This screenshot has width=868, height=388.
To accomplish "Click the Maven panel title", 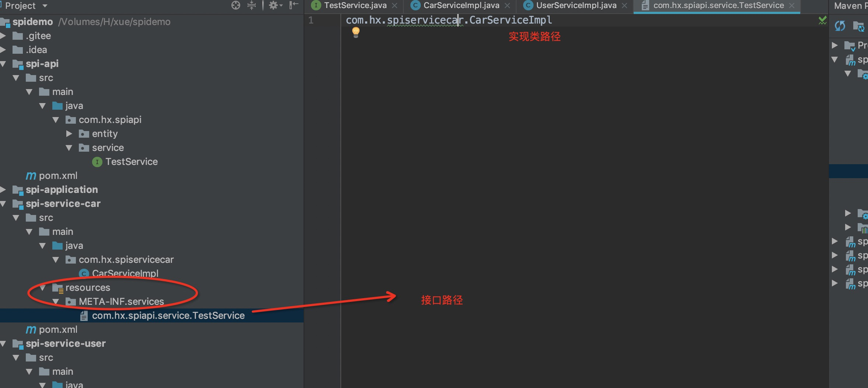I will [x=851, y=6].
